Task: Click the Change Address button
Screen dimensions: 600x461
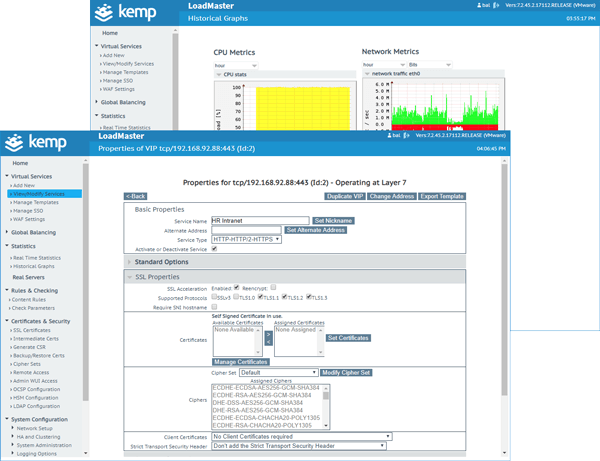Action: point(391,196)
